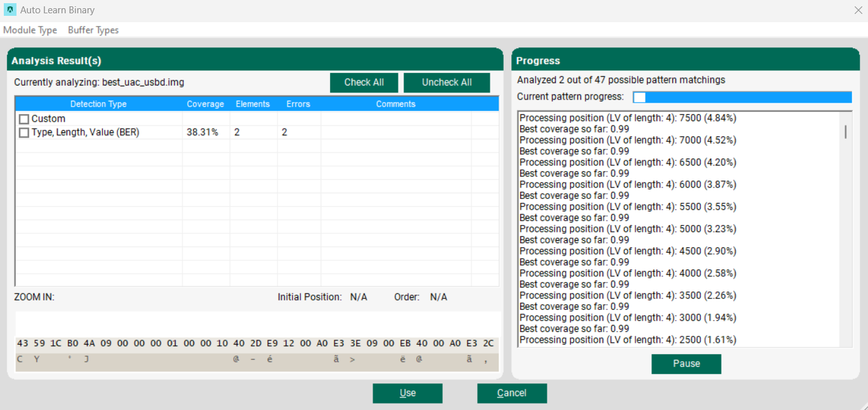Click the Auto Learn Binary app icon
The width and height of the screenshot is (868, 410).
point(10,10)
